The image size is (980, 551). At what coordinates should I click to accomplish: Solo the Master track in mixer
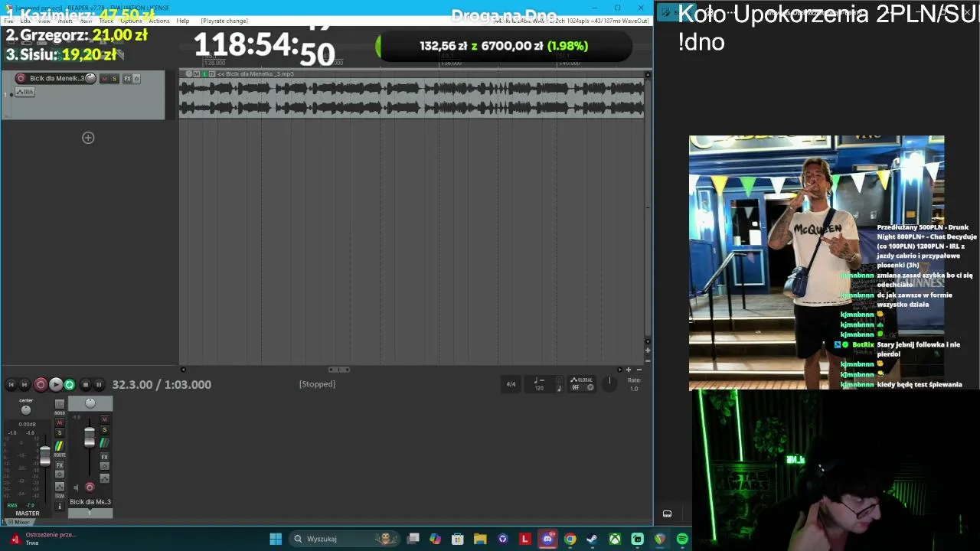pyautogui.click(x=60, y=433)
